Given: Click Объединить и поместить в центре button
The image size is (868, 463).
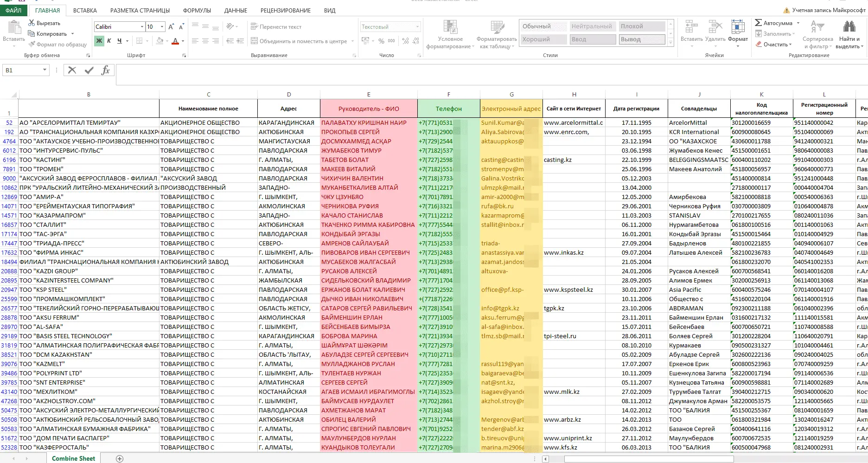Looking at the screenshot, I should (x=299, y=41).
